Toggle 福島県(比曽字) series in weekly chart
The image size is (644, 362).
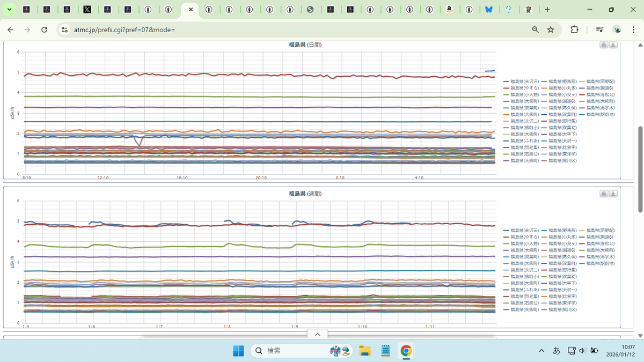559,297
